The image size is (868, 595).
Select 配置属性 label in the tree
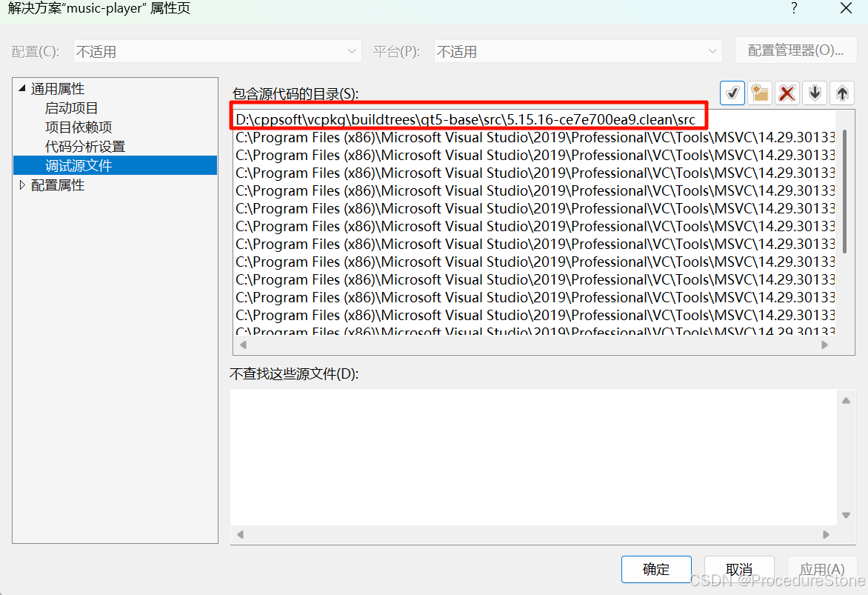58,185
